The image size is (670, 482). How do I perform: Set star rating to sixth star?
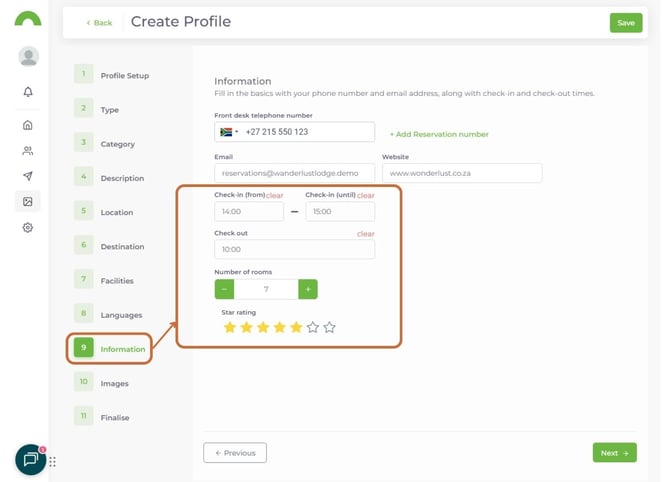pyautogui.click(x=313, y=327)
